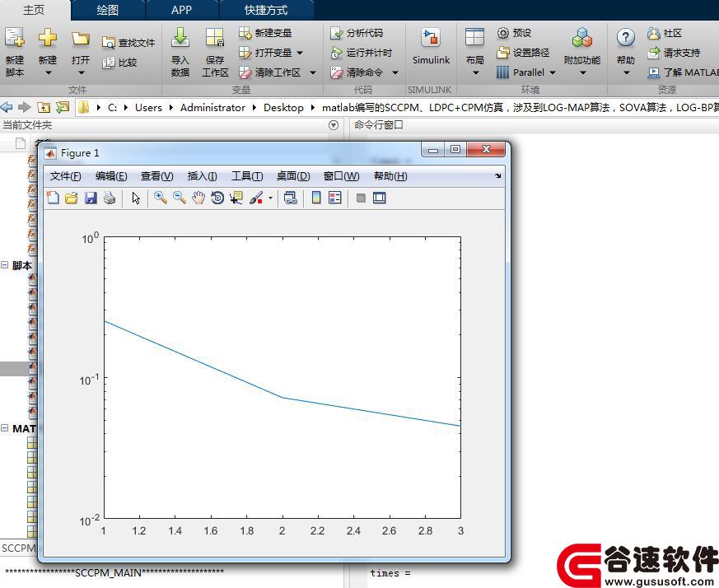Open View (查看) menu in Figure 1
The height and width of the screenshot is (588, 719).
156,176
